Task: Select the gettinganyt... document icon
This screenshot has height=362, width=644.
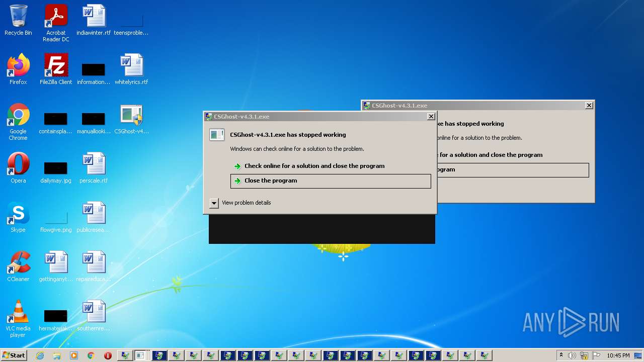Action: [56, 266]
